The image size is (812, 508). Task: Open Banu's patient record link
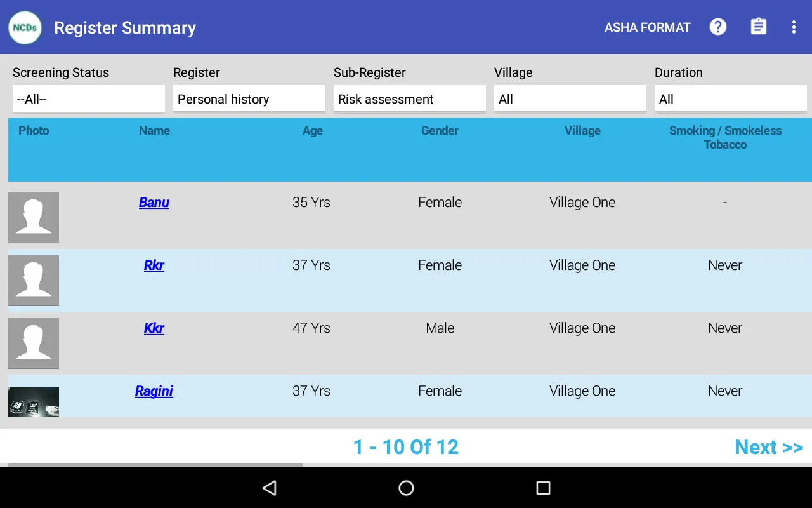click(x=154, y=202)
